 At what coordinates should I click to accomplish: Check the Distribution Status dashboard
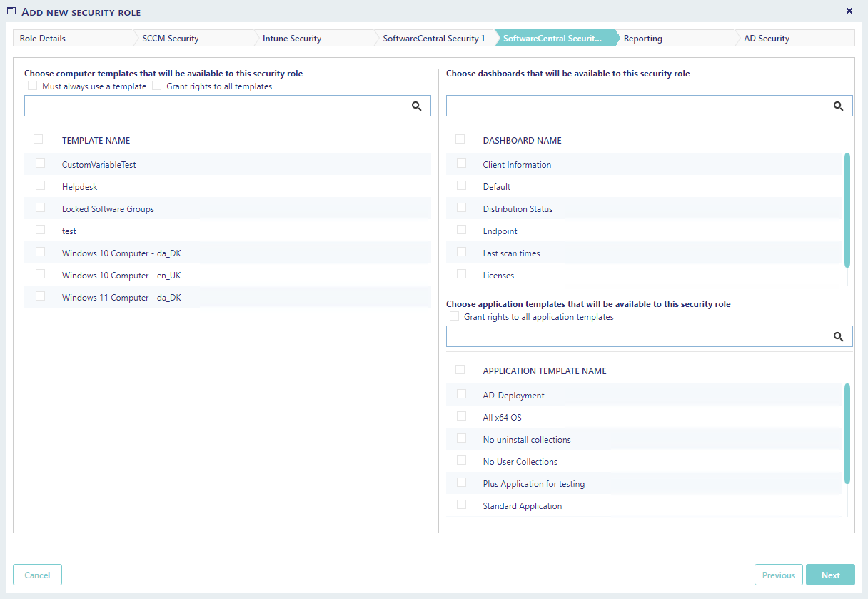pyautogui.click(x=462, y=208)
